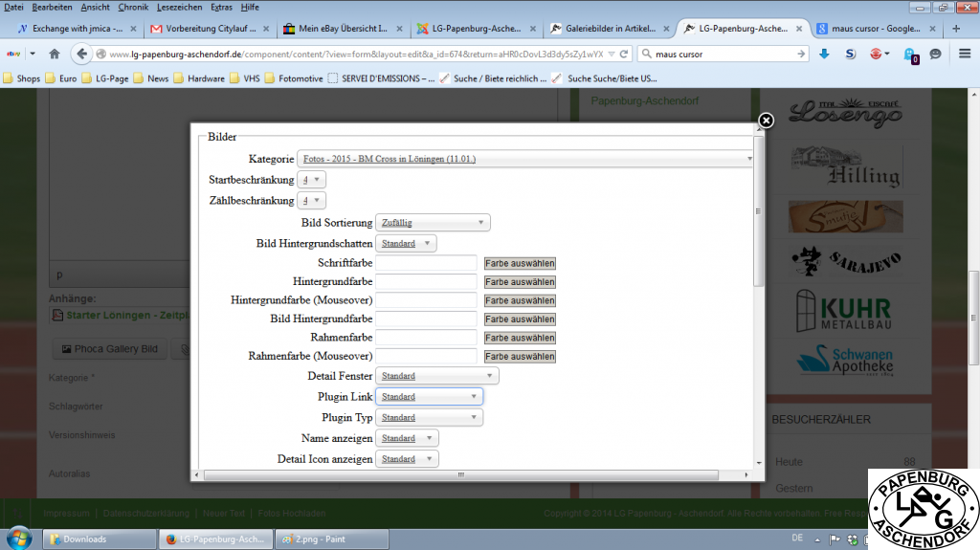The image size is (980, 550).
Task: Open a new browser tab with plus
Action: (x=956, y=29)
